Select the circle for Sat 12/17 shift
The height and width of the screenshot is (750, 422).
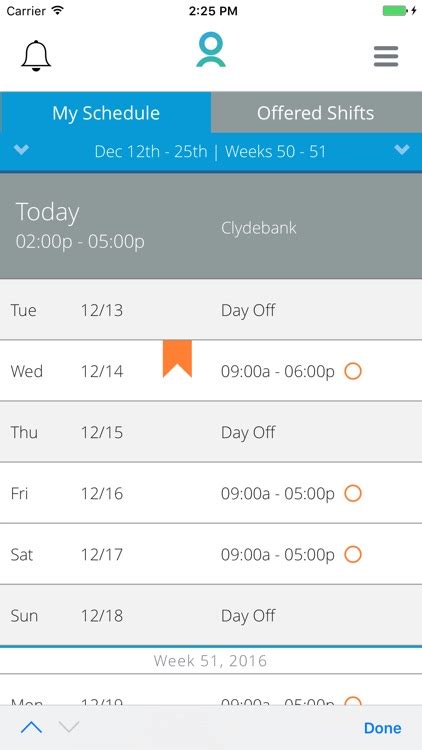(353, 554)
